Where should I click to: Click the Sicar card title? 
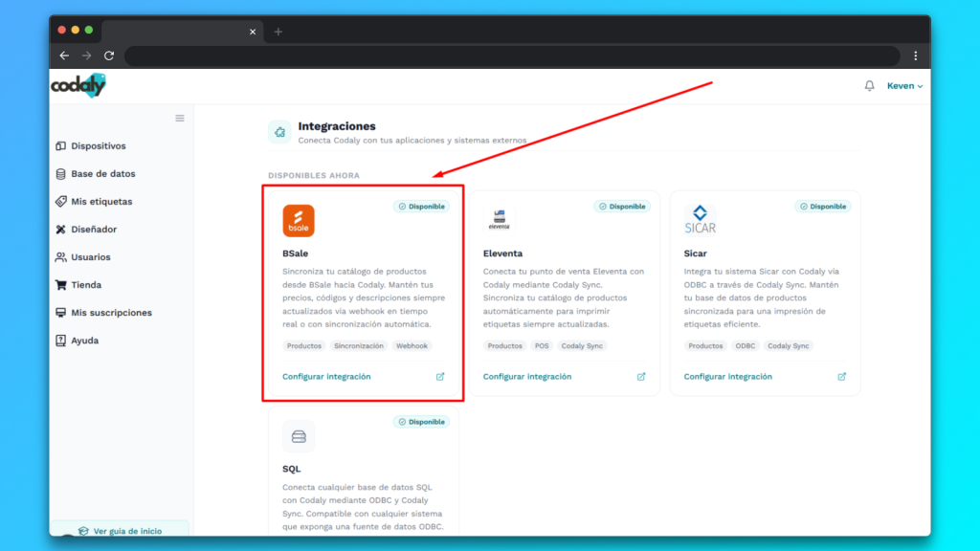tap(695, 253)
